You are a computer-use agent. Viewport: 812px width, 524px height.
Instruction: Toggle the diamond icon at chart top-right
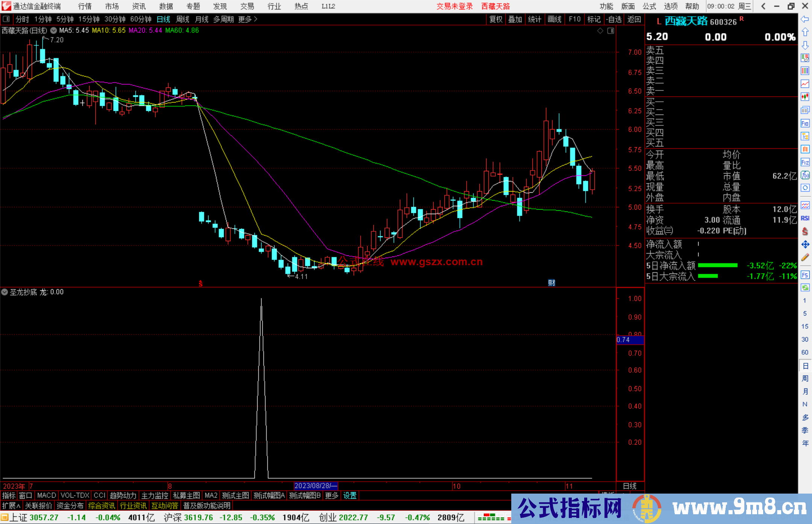click(600, 31)
